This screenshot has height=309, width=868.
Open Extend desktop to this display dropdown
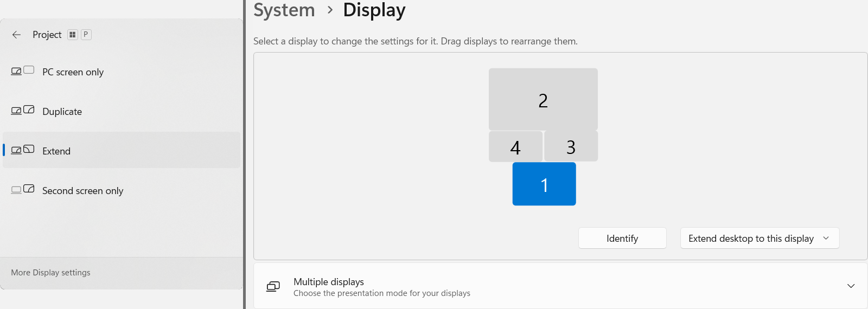pos(759,238)
